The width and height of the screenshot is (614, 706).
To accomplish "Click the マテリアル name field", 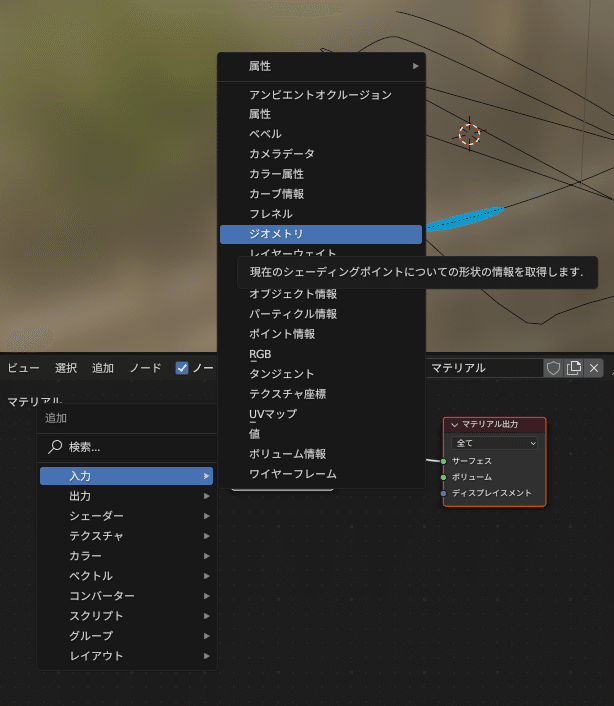I will point(484,368).
